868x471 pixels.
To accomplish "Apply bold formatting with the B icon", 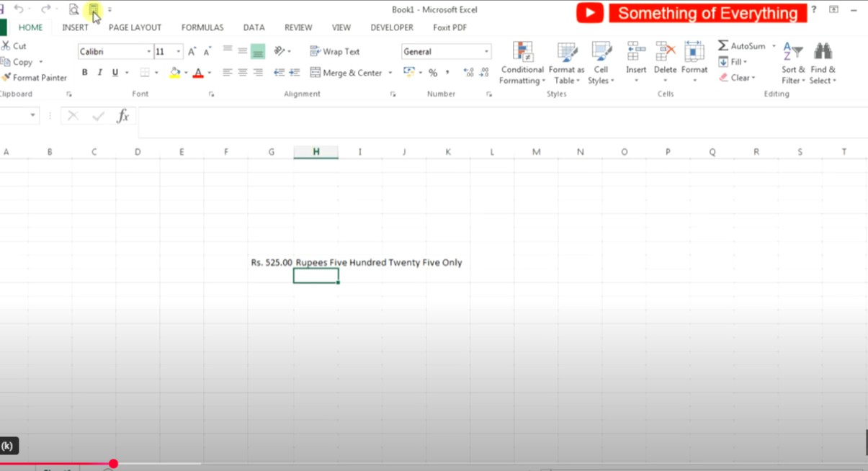I will point(84,73).
